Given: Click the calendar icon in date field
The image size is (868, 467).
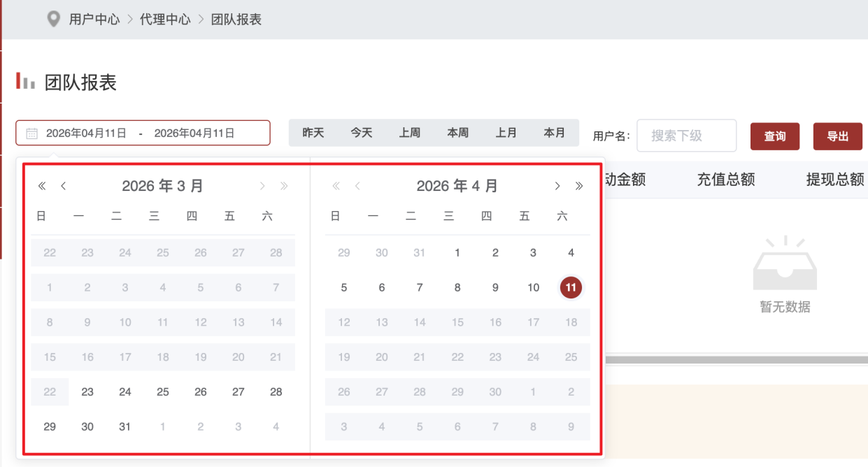Looking at the screenshot, I should tap(31, 134).
